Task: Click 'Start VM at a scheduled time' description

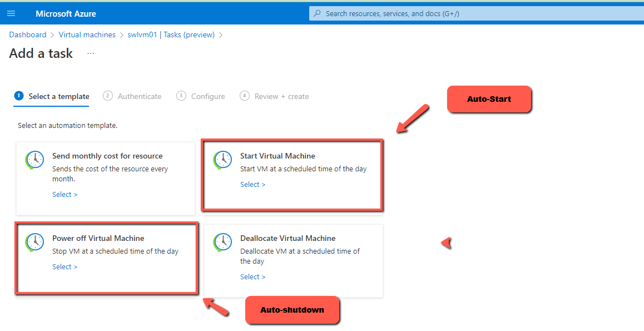Action: 303,169
